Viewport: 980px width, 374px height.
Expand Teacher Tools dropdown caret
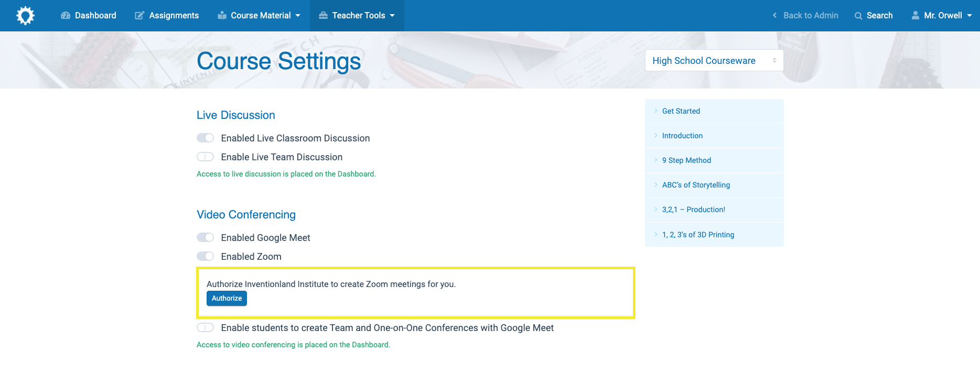[x=392, y=16]
